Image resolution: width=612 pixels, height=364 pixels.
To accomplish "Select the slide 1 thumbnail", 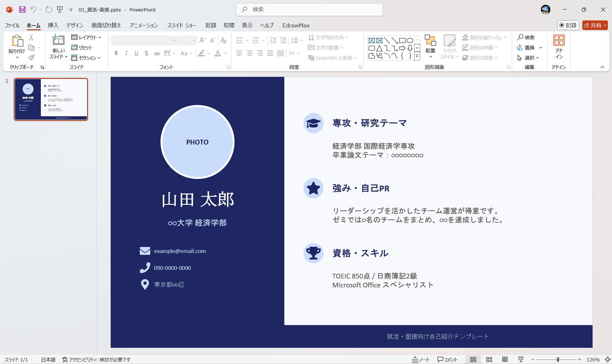I will coord(51,99).
